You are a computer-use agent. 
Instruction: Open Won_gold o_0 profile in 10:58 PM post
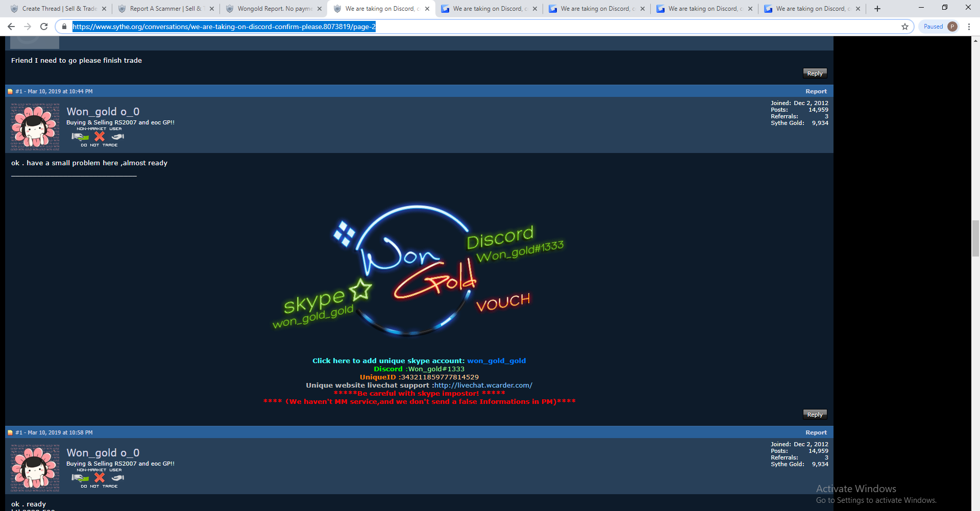coord(103,453)
